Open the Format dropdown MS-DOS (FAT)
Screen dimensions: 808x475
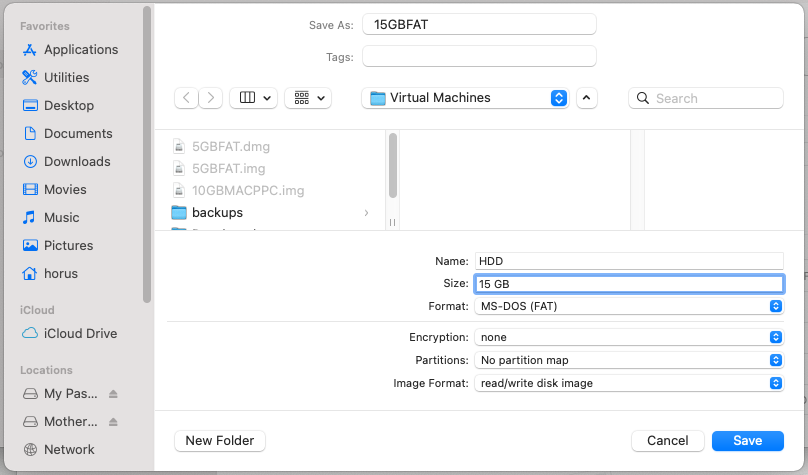[x=628, y=306]
